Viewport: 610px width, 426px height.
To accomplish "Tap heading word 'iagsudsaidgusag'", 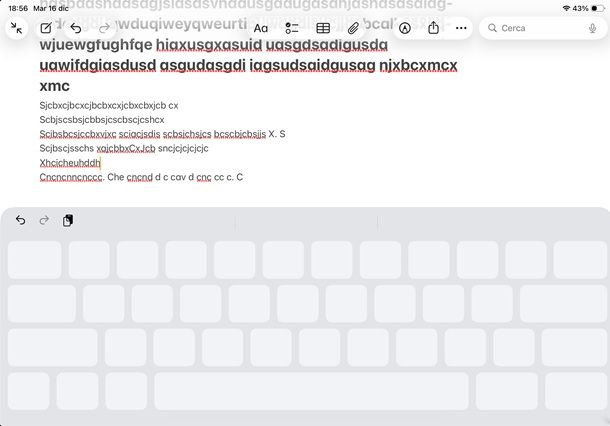I will point(312,65).
